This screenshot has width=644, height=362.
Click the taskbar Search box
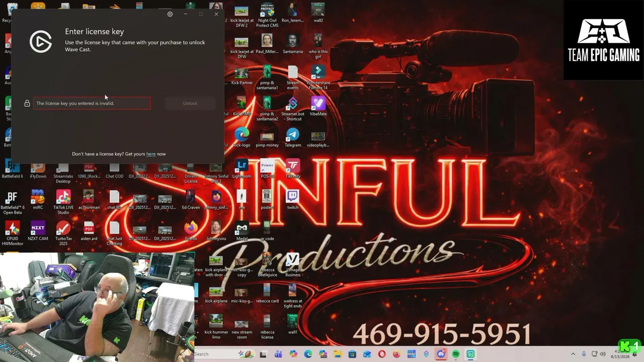click(x=224, y=354)
